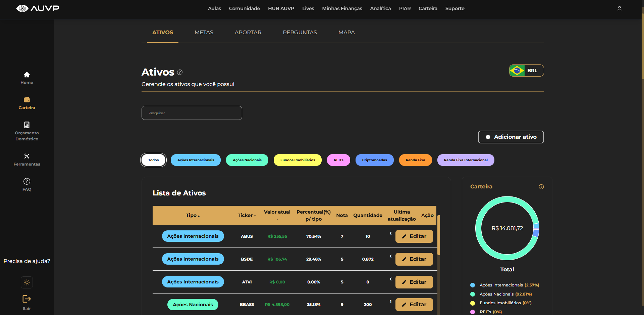
Task: Open Carteira wallet icon in sidebar
Action: click(27, 100)
